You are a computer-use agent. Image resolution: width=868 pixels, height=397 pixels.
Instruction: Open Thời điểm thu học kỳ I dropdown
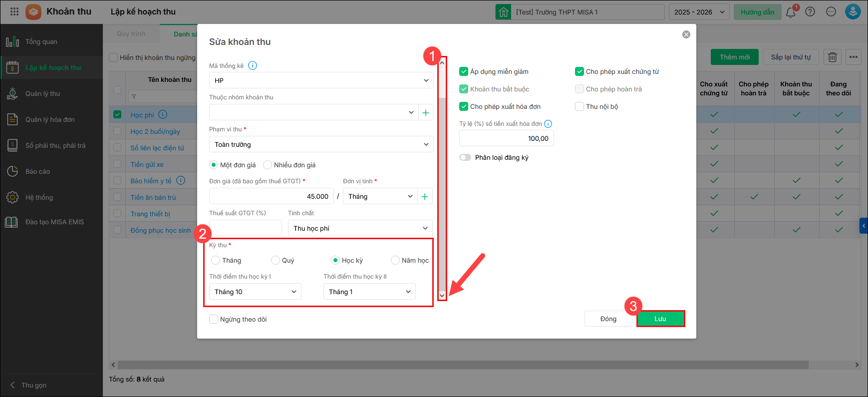coord(255,292)
